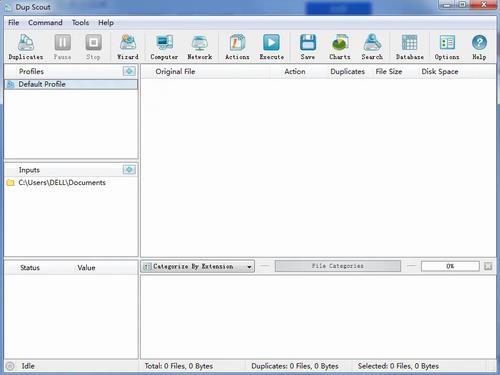Click the Help toolbar icon
Image resolution: width=500 pixels, height=375 pixels.
click(479, 47)
